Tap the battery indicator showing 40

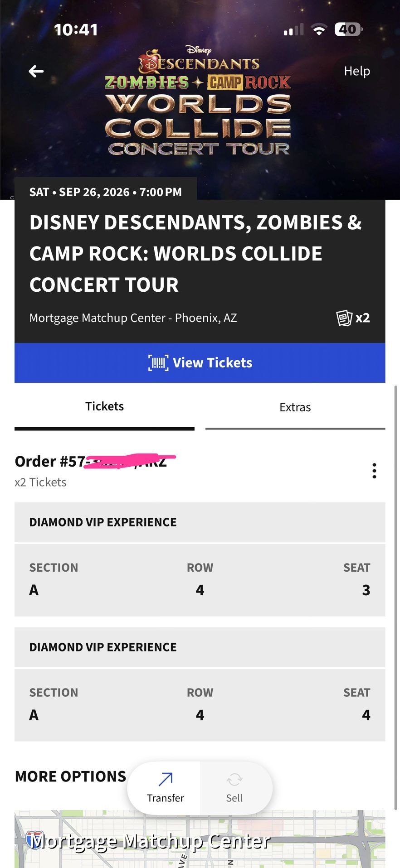click(348, 29)
